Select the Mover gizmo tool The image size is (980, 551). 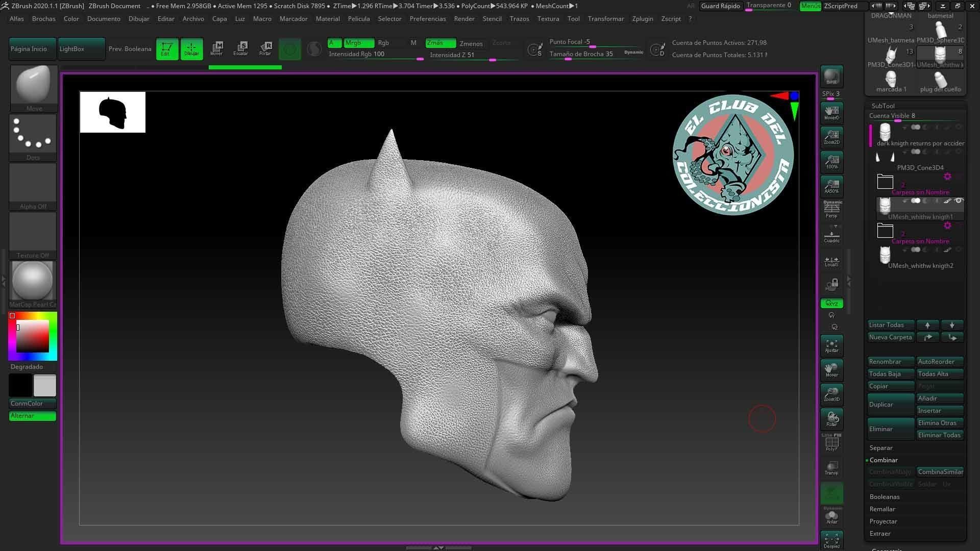coord(216,49)
